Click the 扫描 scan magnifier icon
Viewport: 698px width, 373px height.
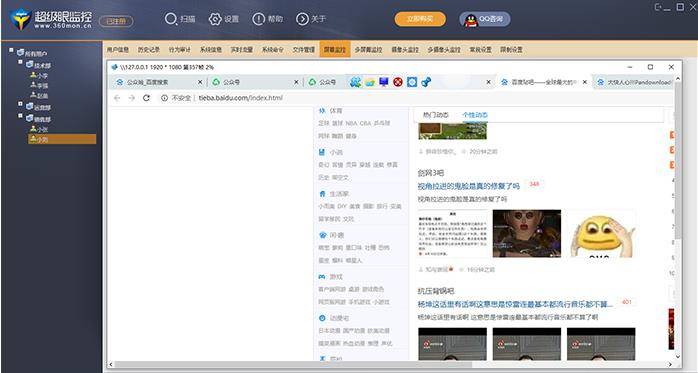pos(171,19)
